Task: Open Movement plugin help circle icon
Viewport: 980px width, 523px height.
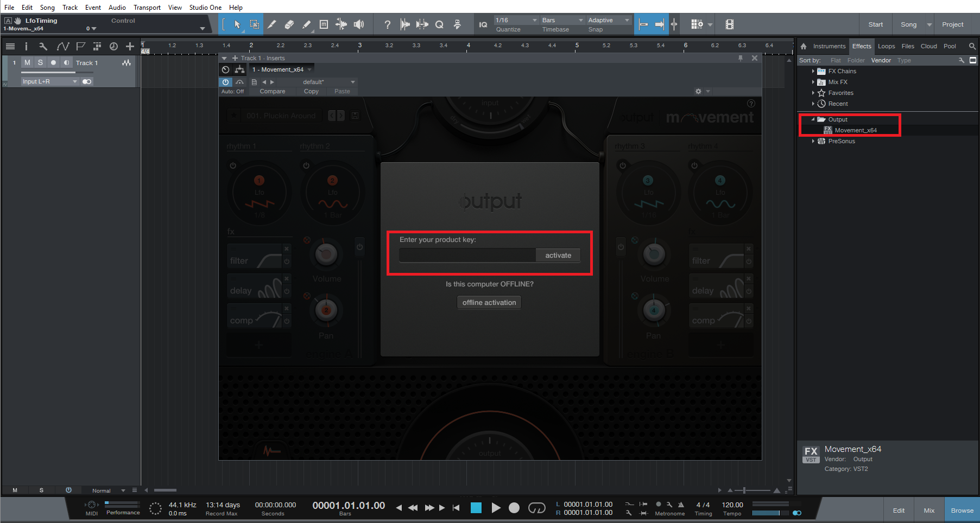Action: click(751, 104)
